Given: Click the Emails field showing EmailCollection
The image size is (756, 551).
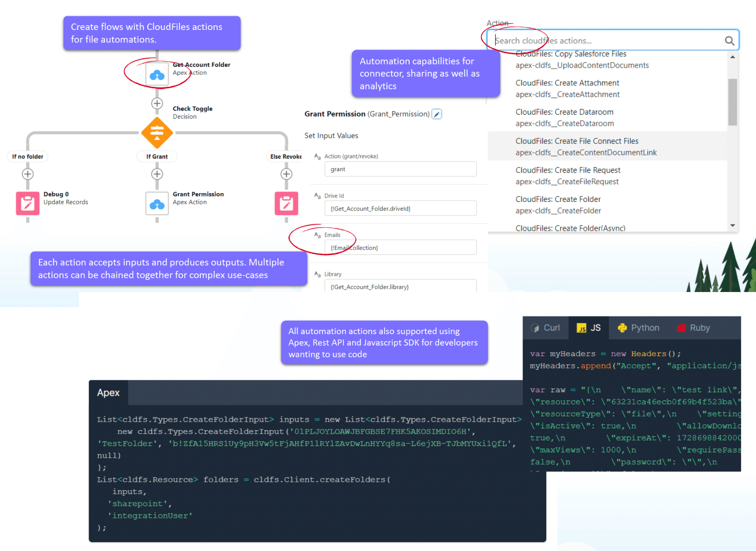Looking at the screenshot, I should (400, 247).
